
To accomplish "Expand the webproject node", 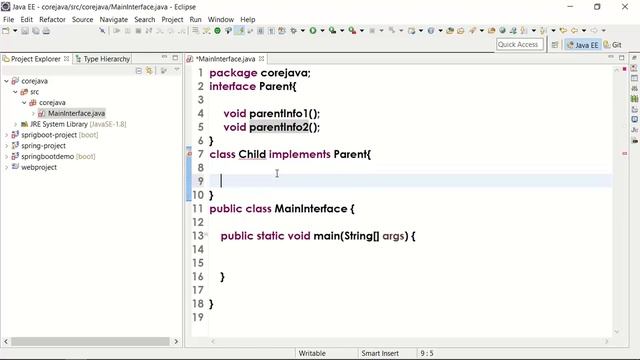I will (x=7, y=167).
